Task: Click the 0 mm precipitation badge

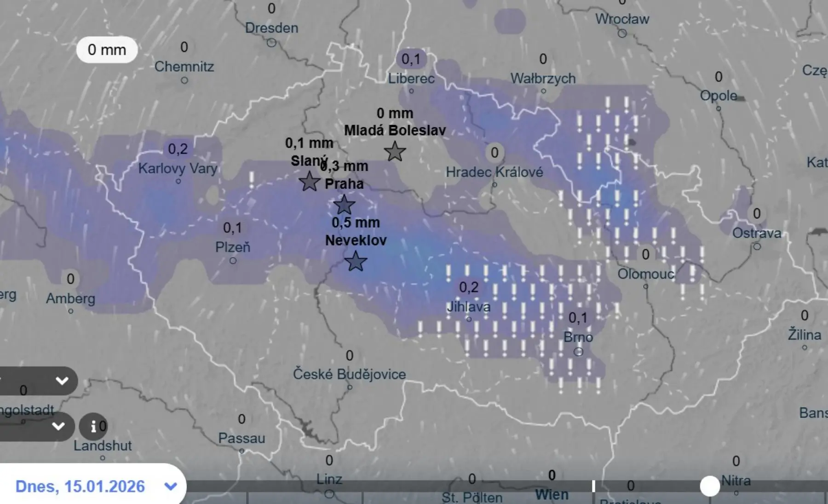Action: pyautogui.click(x=107, y=50)
